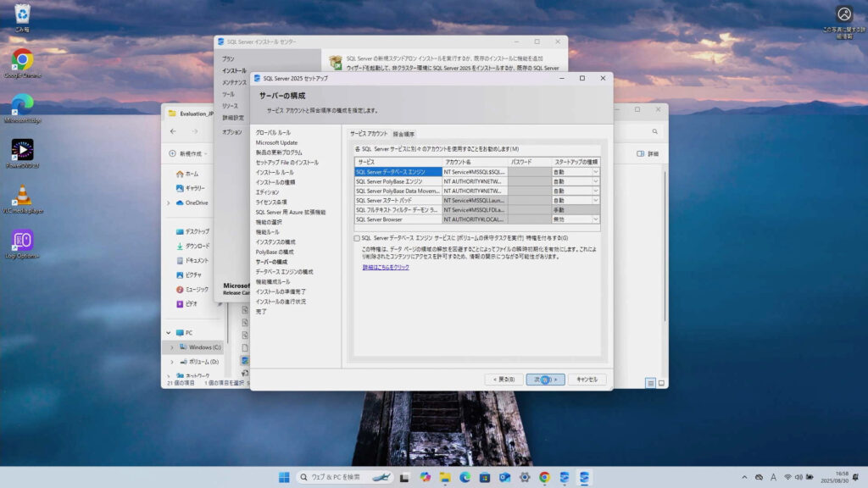This screenshot has width=868, height=488.
Task: Click the password cell for Database Engine row
Action: coord(530,172)
